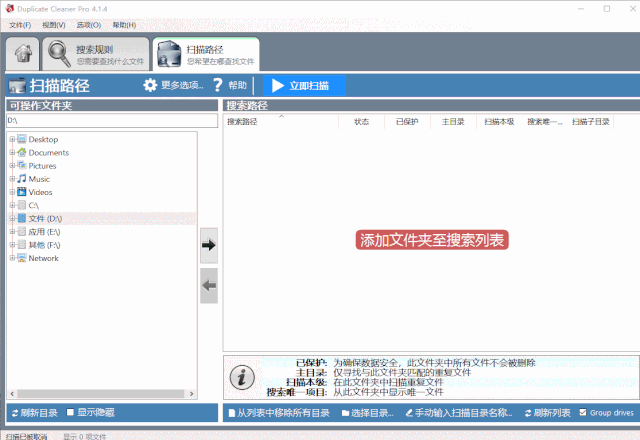
Task: Select the 其他 (F:\) tree row label
Action: pos(44,245)
